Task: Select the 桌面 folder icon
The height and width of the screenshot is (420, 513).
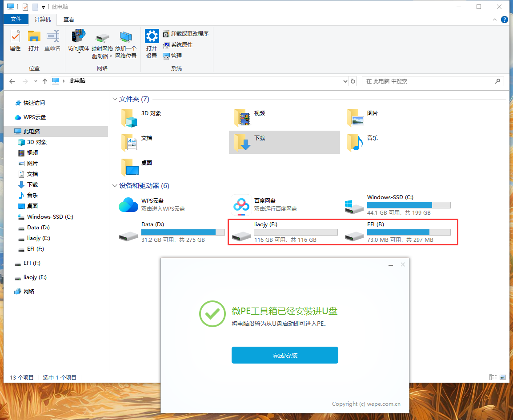Action: [129, 167]
